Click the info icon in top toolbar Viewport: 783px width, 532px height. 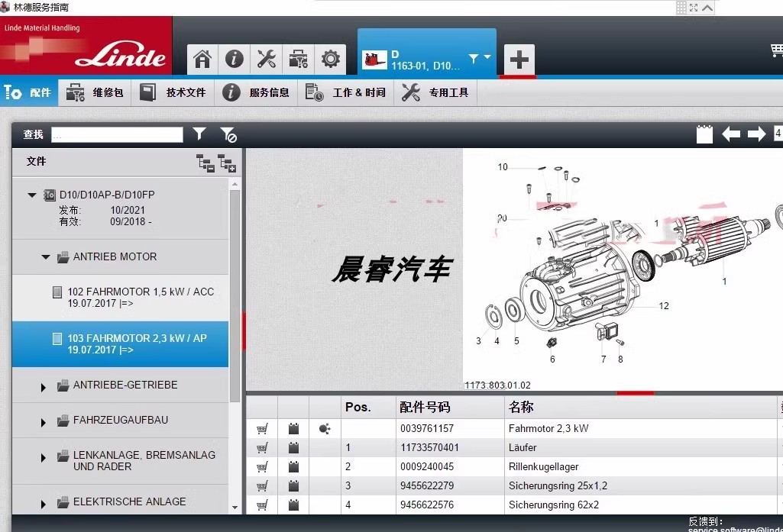[x=235, y=59]
